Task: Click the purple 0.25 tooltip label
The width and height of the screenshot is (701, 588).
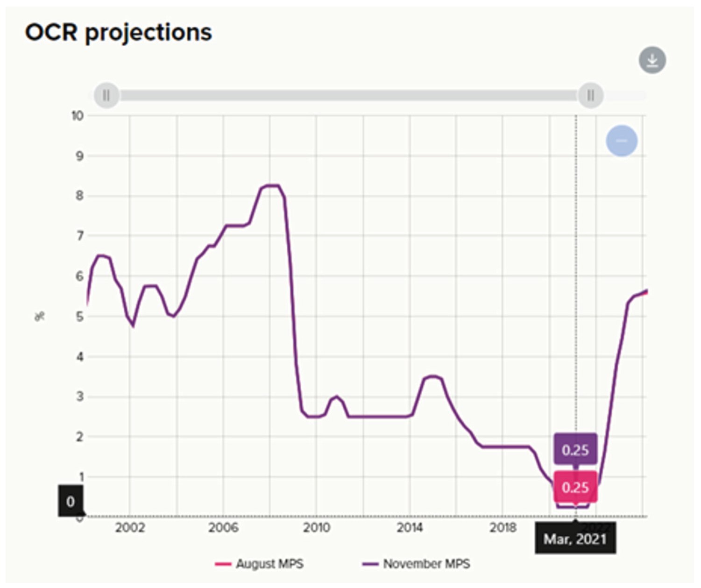Action: pos(575,449)
